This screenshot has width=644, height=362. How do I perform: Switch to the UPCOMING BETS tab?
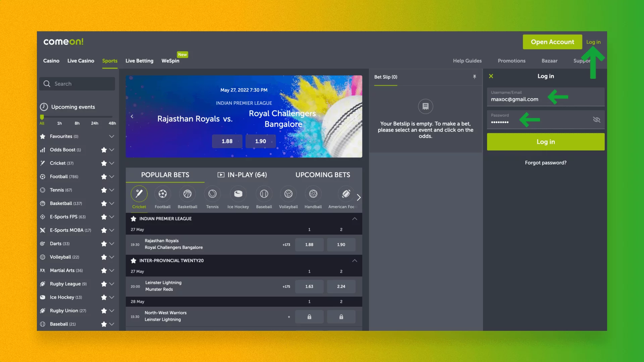(x=323, y=175)
